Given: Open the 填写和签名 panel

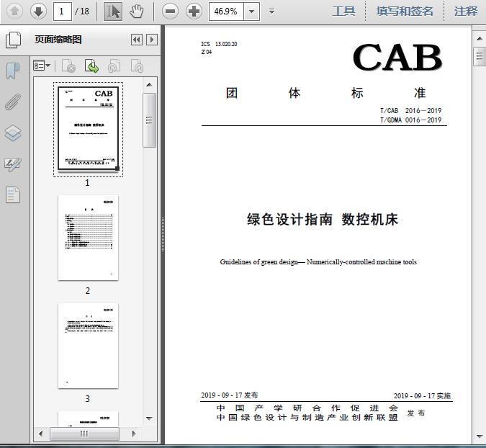Looking at the screenshot, I should coord(405,12).
